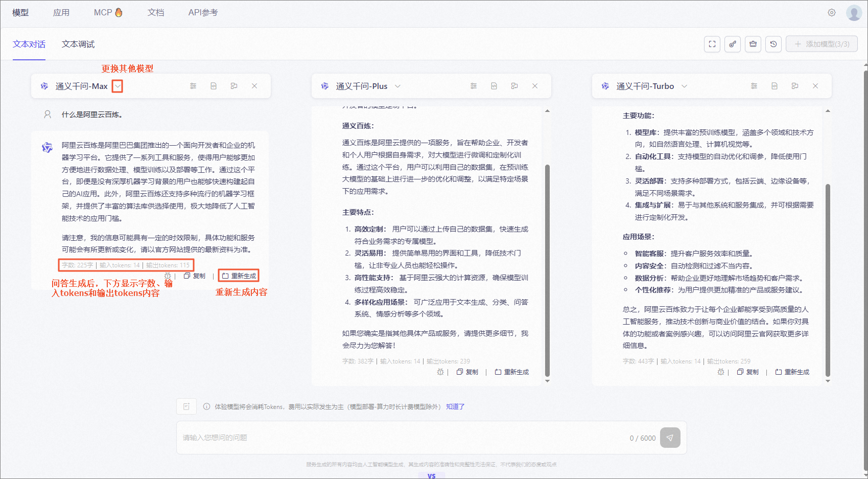Screen dimensions: 868x479
Task: Open parameter sliders for 通义千问-Plus
Action: pos(474,86)
